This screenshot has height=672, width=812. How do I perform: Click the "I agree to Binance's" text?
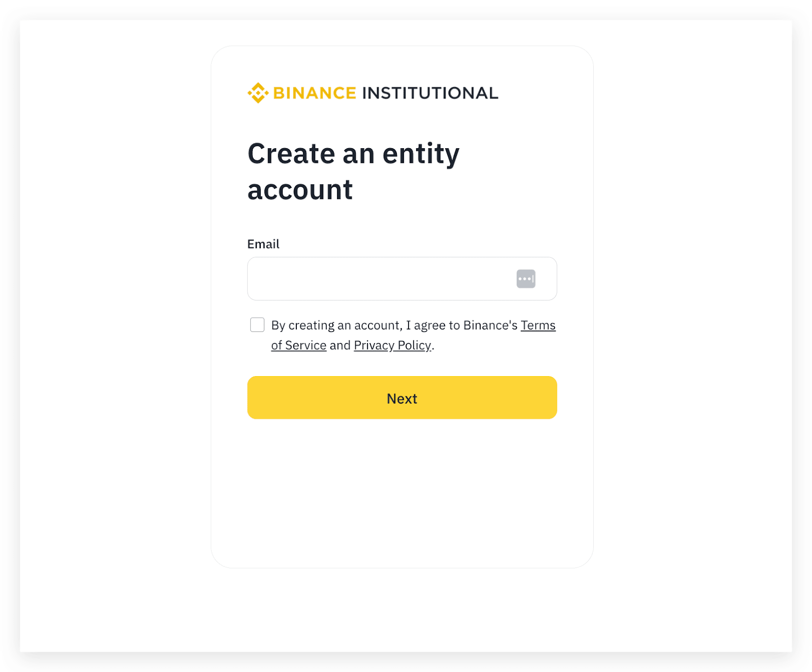(x=462, y=325)
